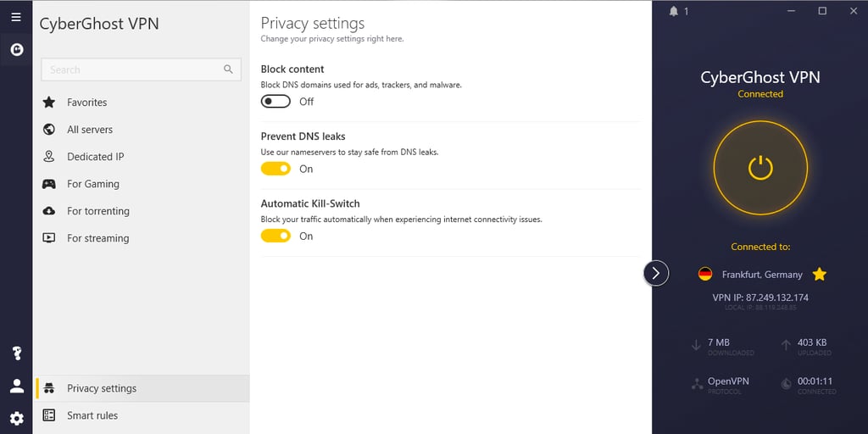Screen dimensions: 868x434
Task: Click the OpenVPN protocol label
Action: coord(728,381)
